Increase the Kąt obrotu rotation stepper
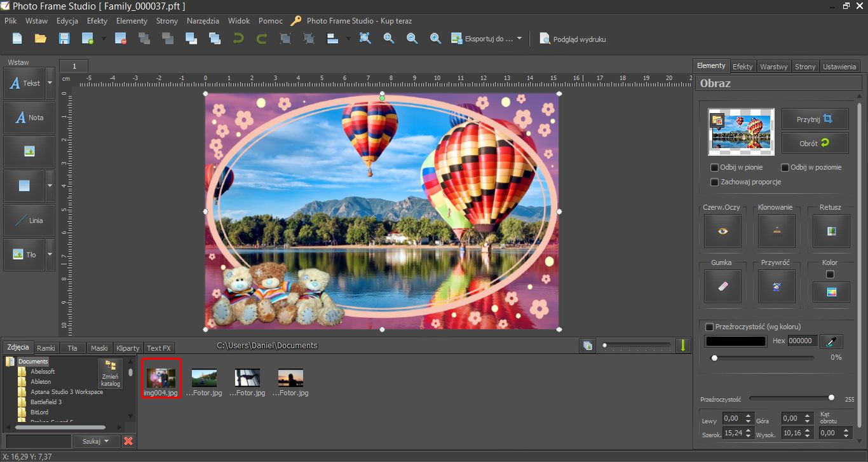This screenshot has width=868, height=462. coord(846,430)
